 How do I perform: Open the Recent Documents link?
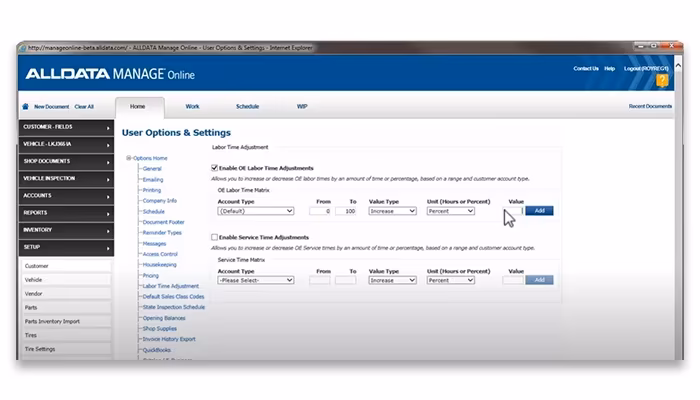pyautogui.click(x=650, y=106)
